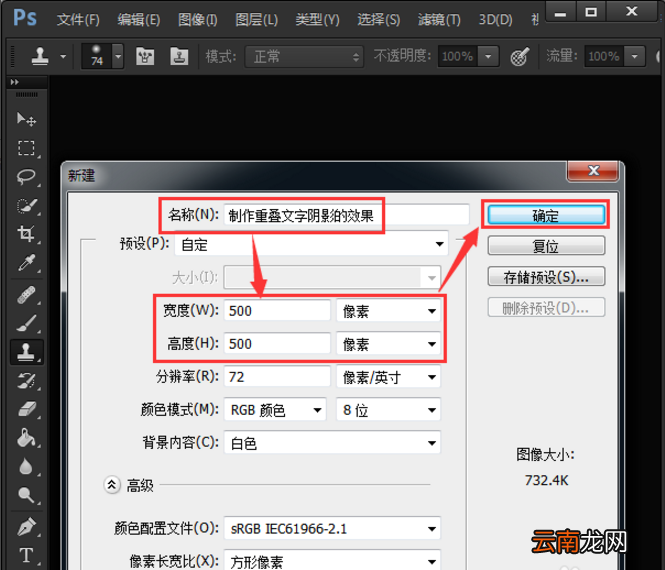
Task: Open the 图层(L) menu
Action: [257, 20]
